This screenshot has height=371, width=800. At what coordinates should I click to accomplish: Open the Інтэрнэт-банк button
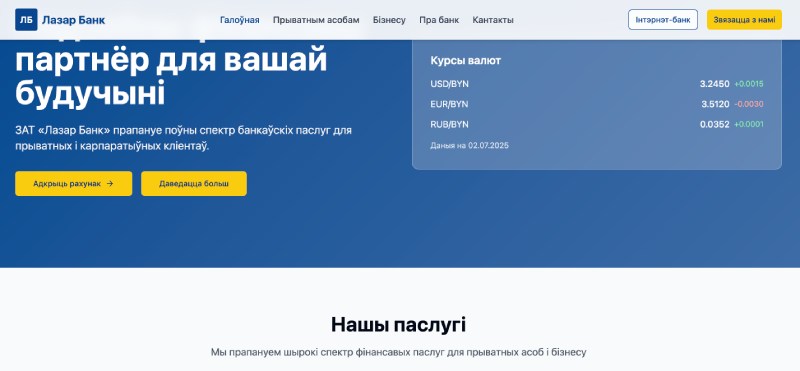663,20
